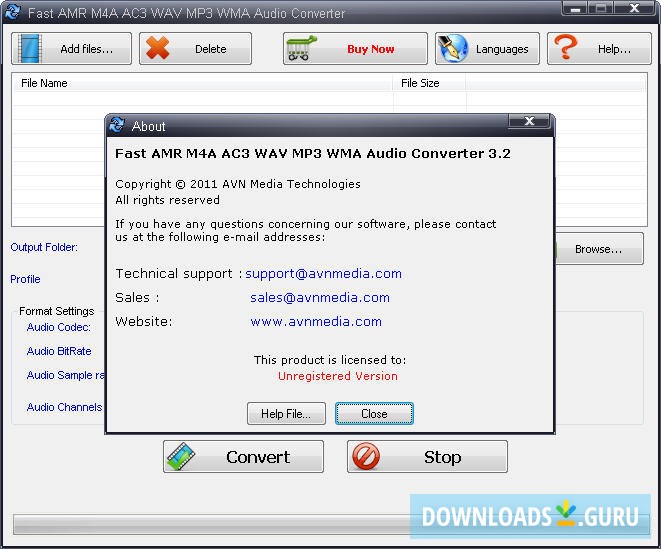The width and height of the screenshot is (661, 549).
Task: Click the Unregistered Version text
Action: click(338, 376)
